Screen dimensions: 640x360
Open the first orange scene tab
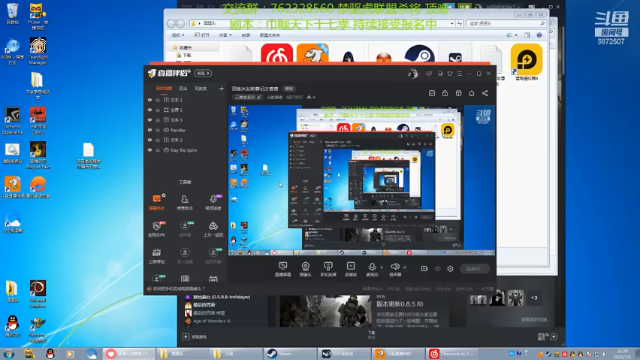pos(164,89)
